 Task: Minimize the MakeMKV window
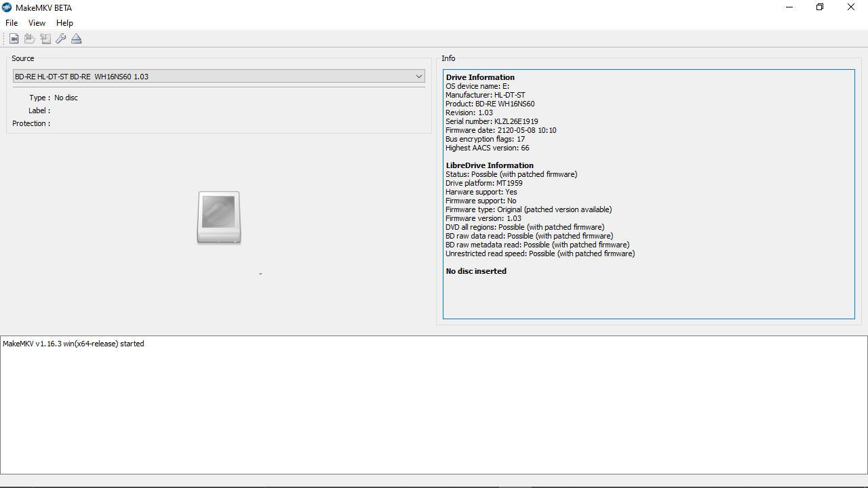point(789,7)
